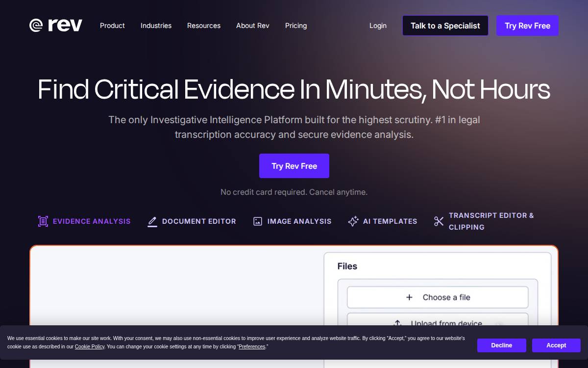Open the Resources menu
The image size is (588, 368).
pos(204,26)
